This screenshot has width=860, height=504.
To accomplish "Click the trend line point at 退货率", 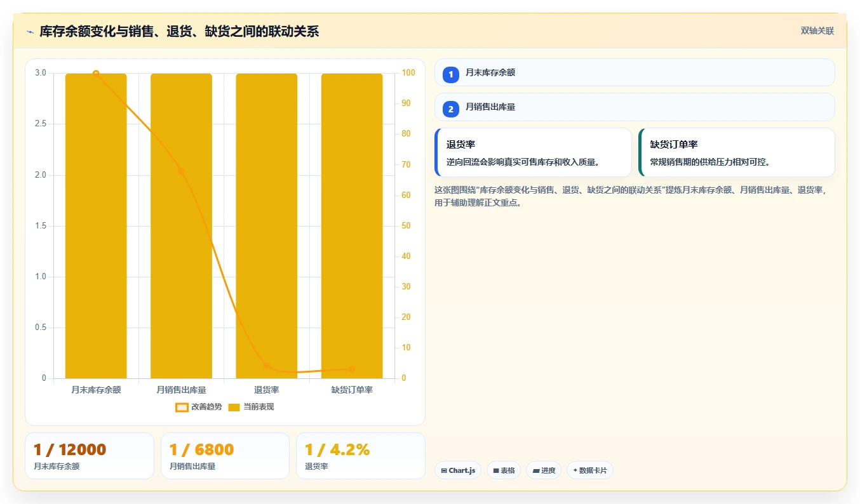I will tap(267, 366).
